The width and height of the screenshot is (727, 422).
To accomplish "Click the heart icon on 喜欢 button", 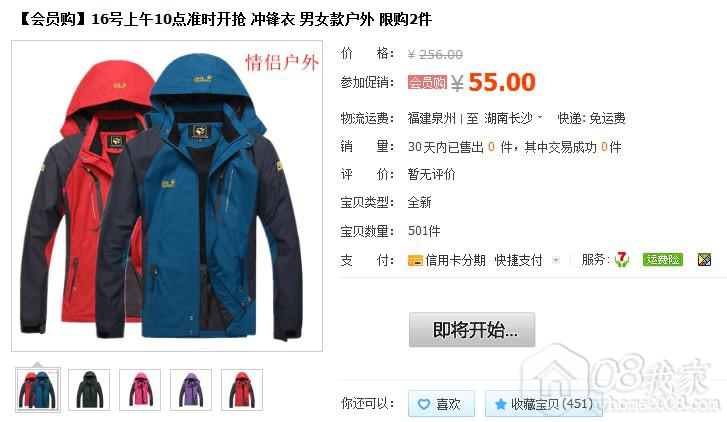I will pyautogui.click(x=424, y=404).
